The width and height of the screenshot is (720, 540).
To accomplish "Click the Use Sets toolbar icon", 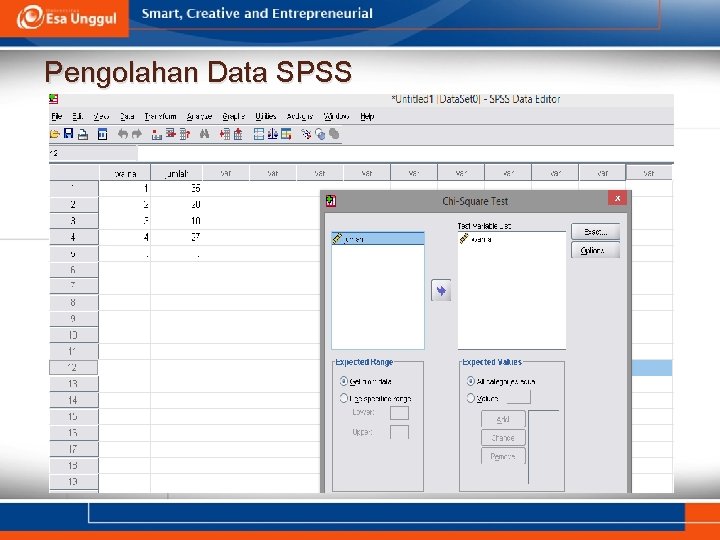I will coord(320,134).
